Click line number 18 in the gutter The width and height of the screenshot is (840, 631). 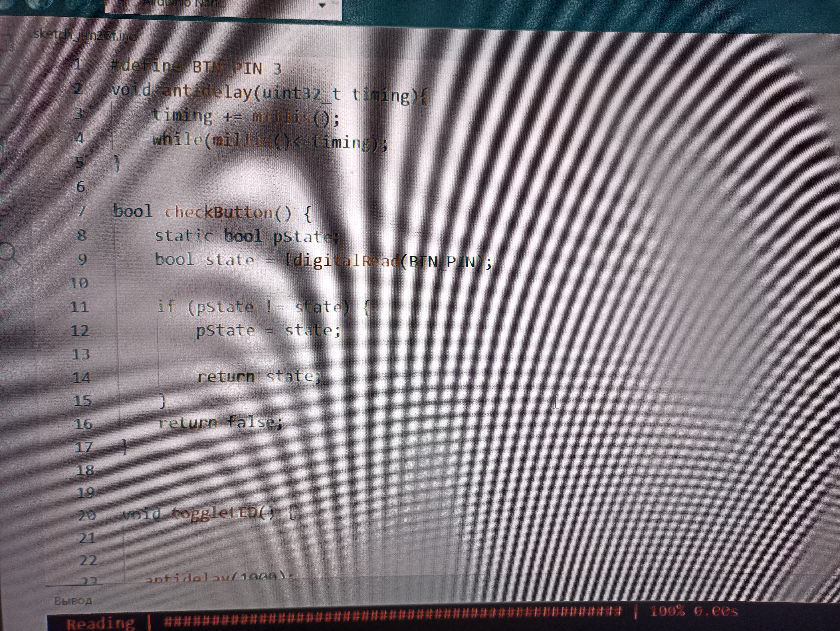(x=85, y=470)
